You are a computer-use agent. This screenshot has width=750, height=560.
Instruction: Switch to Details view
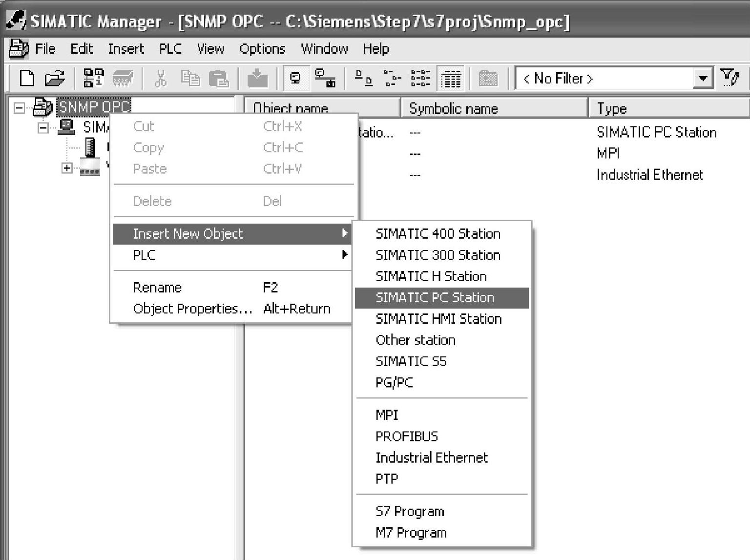pyautogui.click(x=451, y=78)
